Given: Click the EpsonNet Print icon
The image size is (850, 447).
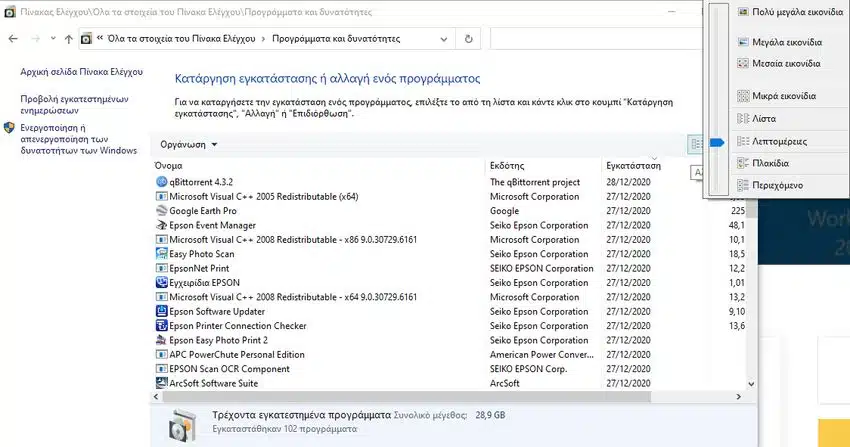Looking at the screenshot, I should pyautogui.click(x=162, y=268).
